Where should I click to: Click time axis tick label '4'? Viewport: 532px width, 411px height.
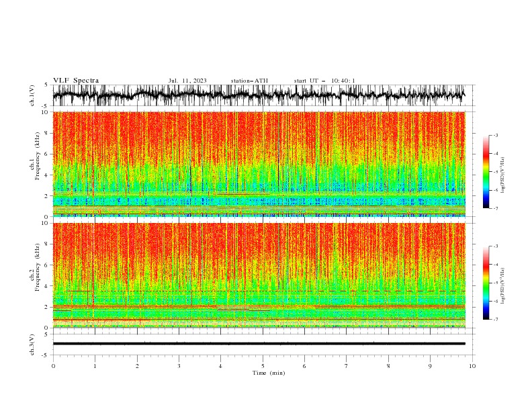[x=220, y=366]
